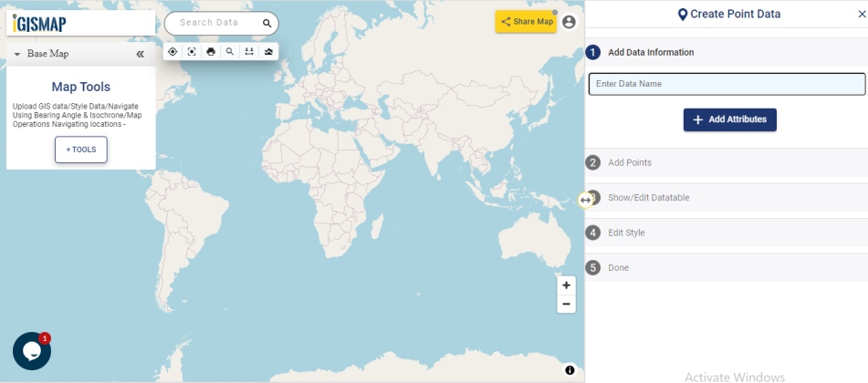This screenshot has width=868, height=383.
Task: Click the center-focus frame icon
Action: click(192, 51)
